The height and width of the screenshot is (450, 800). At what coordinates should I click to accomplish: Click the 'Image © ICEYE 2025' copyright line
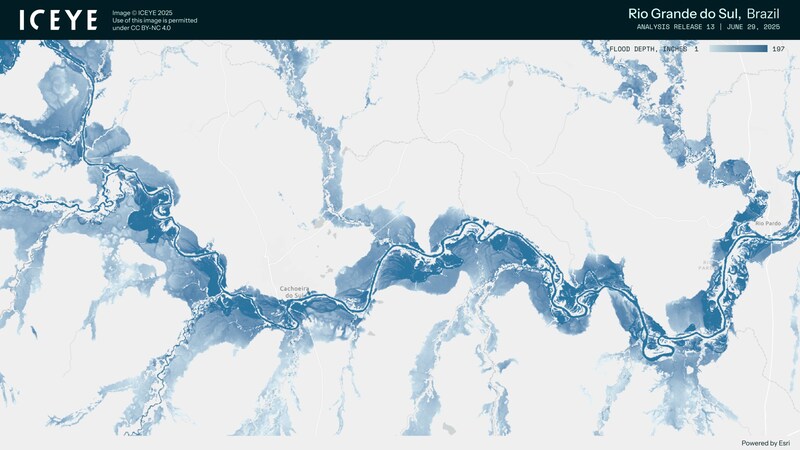coord(142,12)
